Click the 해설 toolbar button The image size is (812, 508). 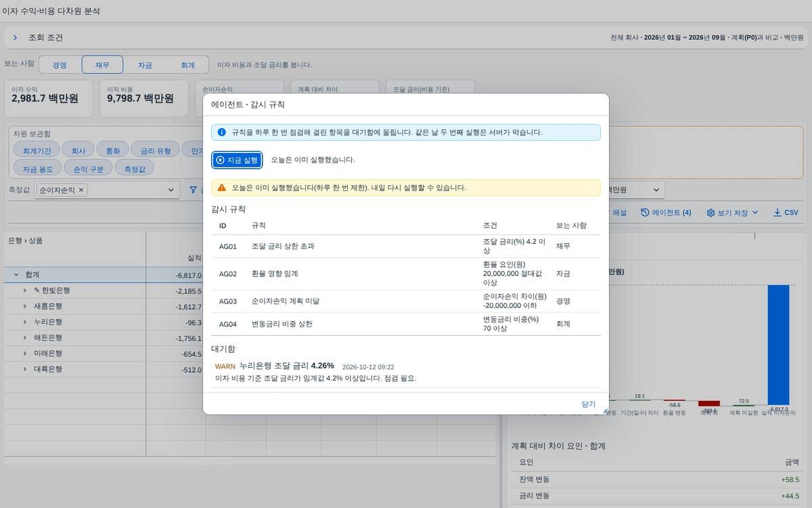pyautogui.click(x=619, y=213)
